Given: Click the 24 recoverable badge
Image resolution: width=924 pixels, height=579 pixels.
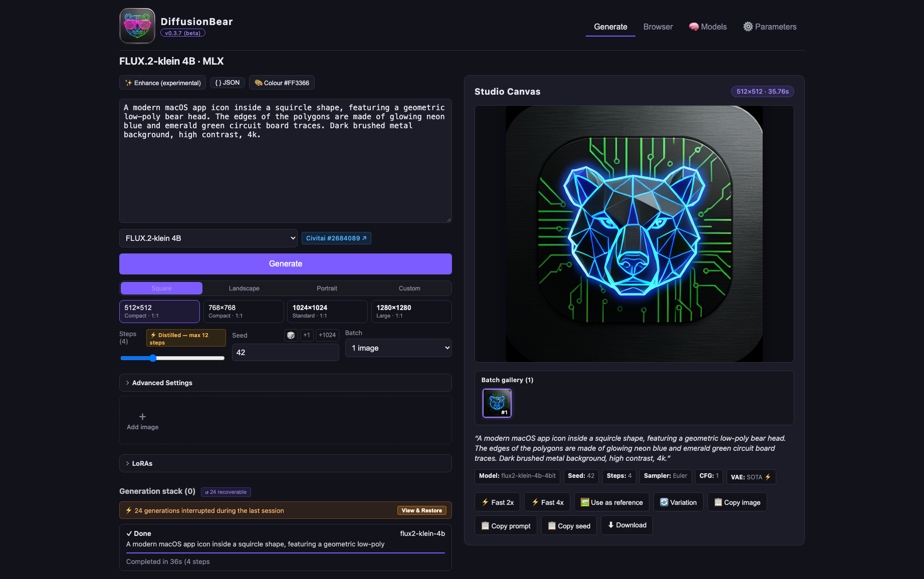Looking at the screenshot, I should 226,492.
